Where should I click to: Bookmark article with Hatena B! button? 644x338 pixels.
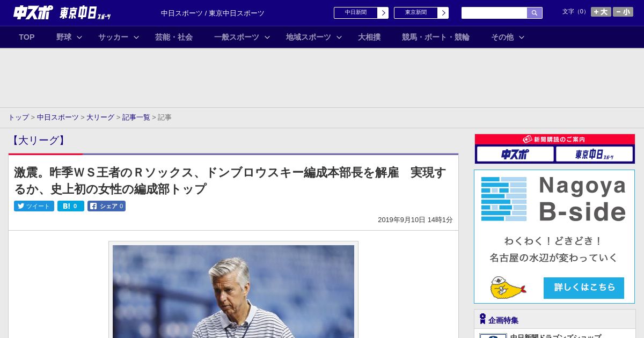point(71,206)
